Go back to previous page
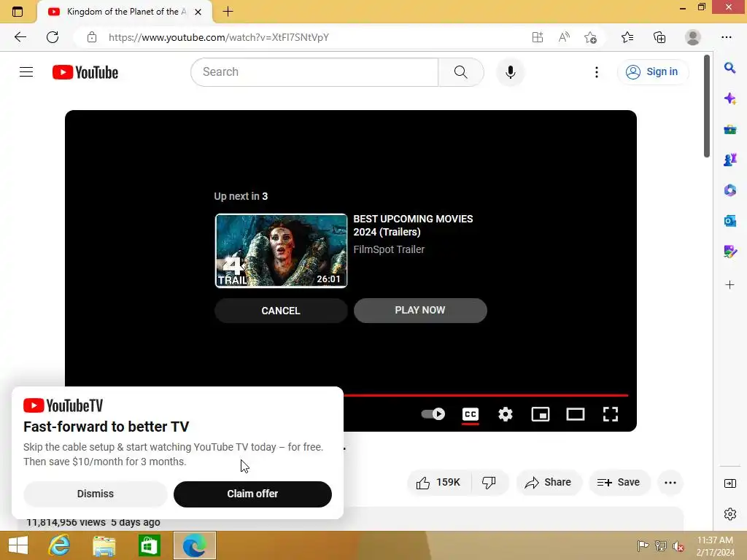Image resolution: width=747 pixels, height=560 pixels. coord(20,37)
